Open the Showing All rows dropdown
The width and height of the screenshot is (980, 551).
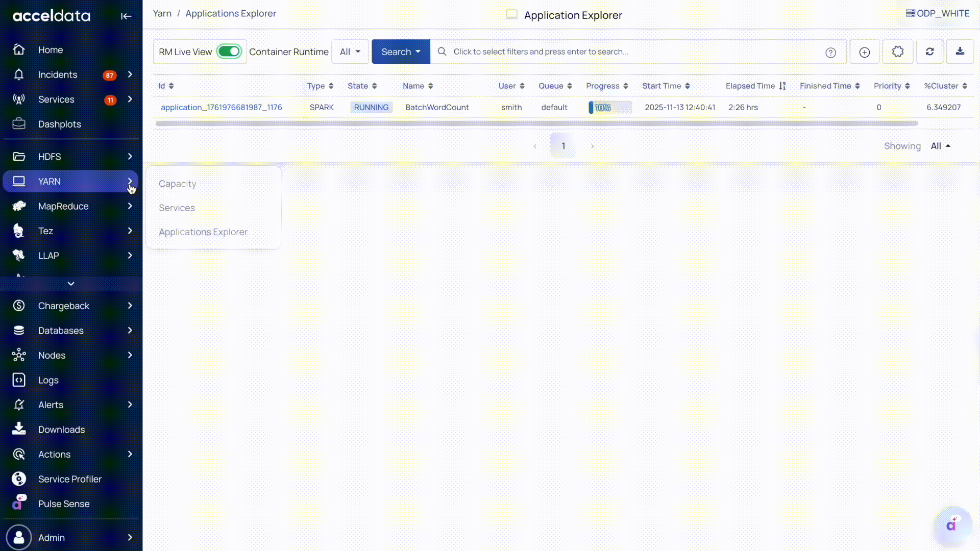[940, 146]
